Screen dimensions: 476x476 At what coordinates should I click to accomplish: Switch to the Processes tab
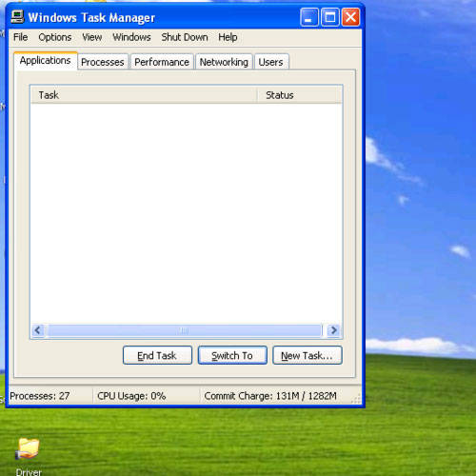click(103, 62)
